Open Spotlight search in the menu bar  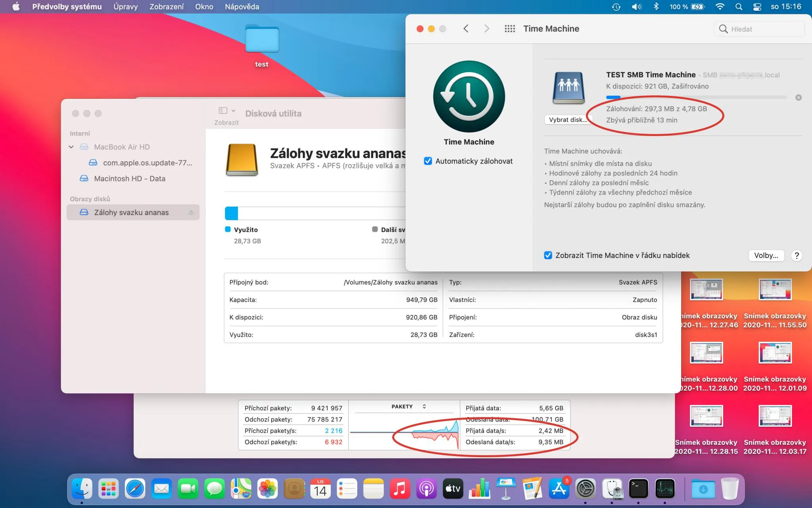[x=739, y=7]
